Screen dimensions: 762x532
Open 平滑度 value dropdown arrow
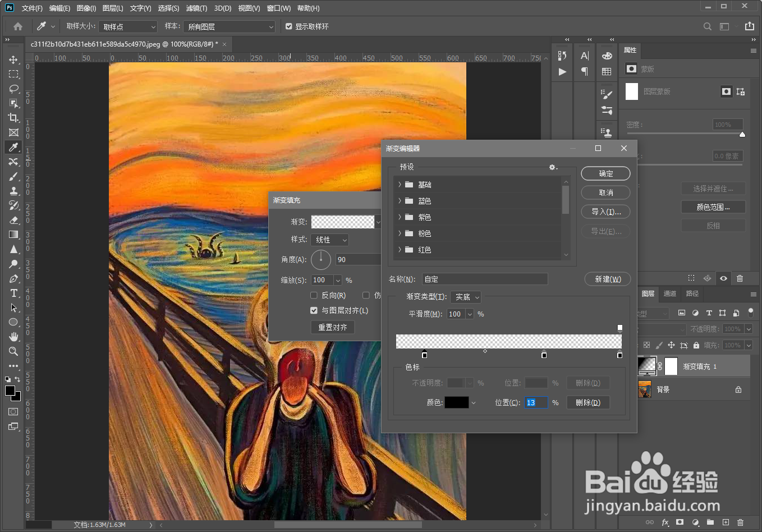470,314
